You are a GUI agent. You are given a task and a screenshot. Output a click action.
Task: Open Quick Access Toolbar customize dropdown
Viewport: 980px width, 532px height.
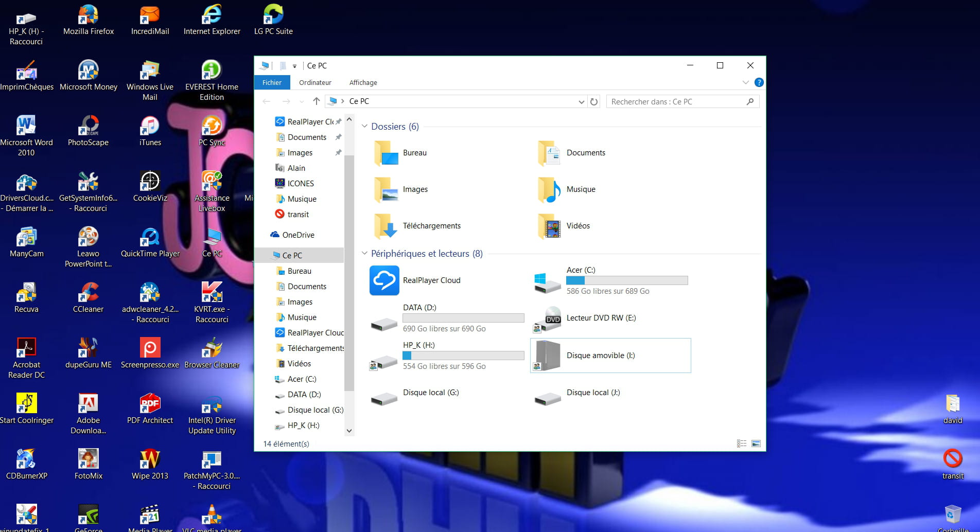click(294, 66)
